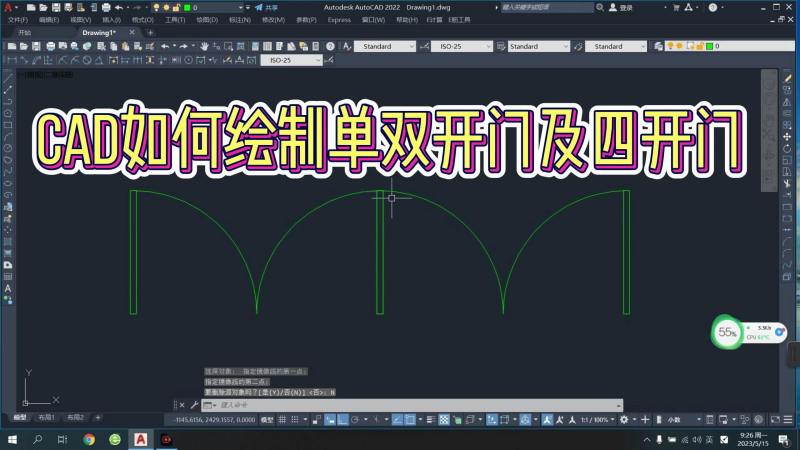
Task: Click green color swatch in title bar layer control
Action: (187, 8)
